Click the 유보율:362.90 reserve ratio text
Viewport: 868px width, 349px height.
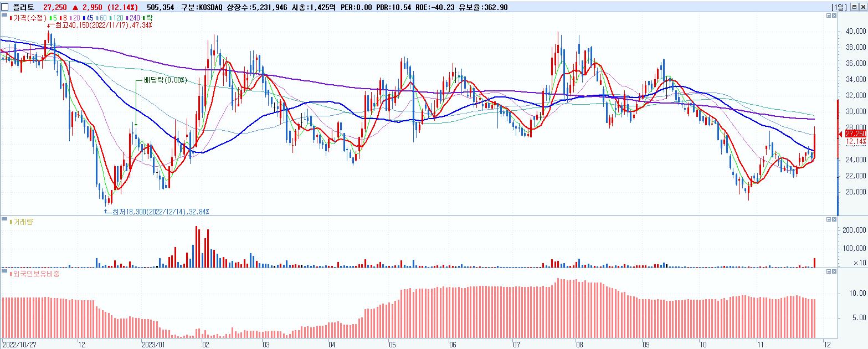pos(483,7)
